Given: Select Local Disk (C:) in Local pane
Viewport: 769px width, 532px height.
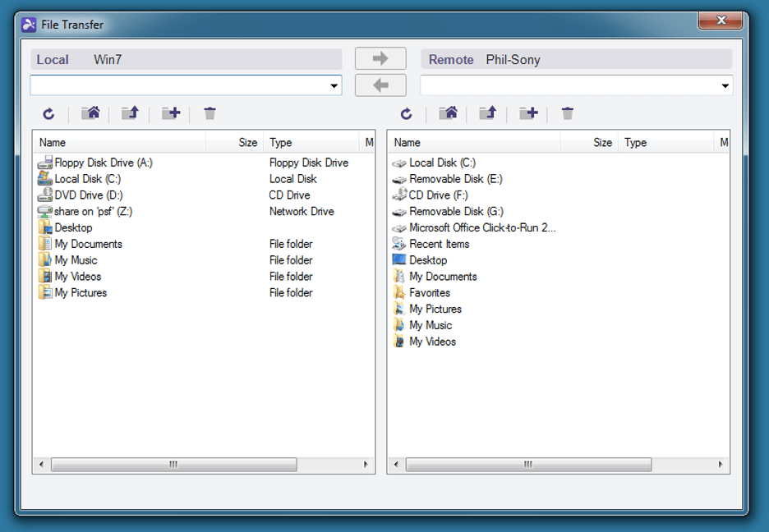Looking at the screenshot, I should [87, 179].
